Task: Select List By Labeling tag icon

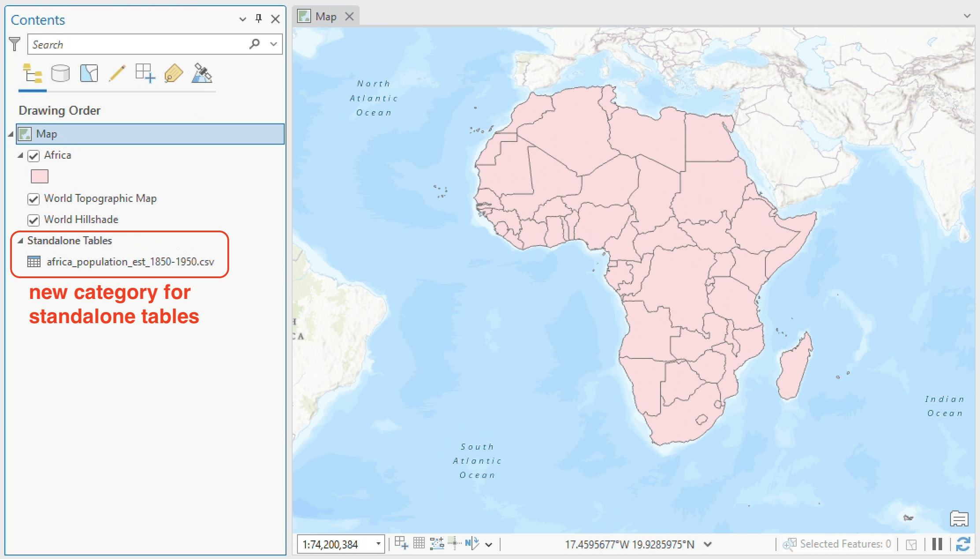Action: 173,74
